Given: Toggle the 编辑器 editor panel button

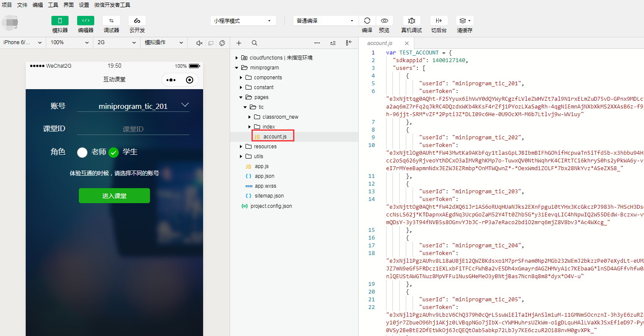Looking at the screenshot, I should pyautogui.click(x=86, y=21).
